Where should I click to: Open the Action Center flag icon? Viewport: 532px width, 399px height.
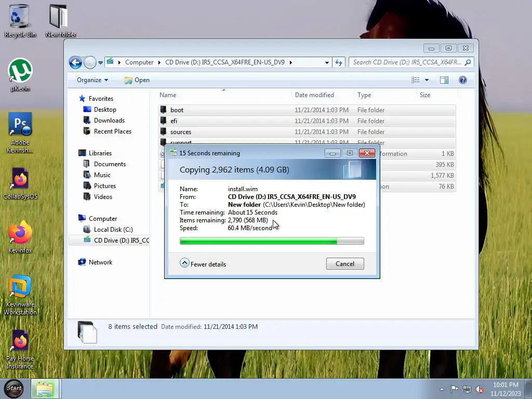(x=454, y=389)
